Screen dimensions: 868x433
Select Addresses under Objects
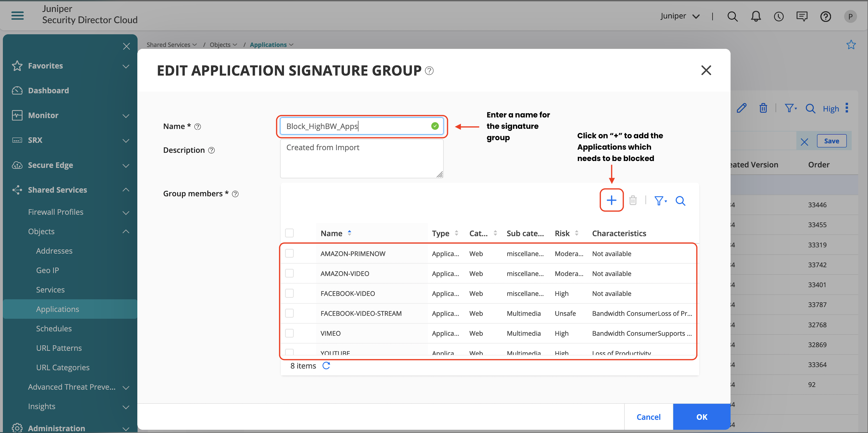click(54, 251)
